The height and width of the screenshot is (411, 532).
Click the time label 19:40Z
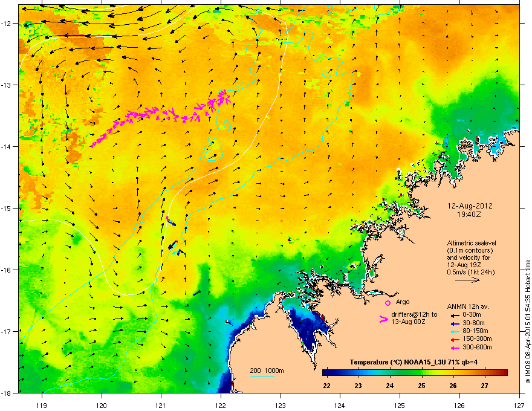[x=469, y=215]
